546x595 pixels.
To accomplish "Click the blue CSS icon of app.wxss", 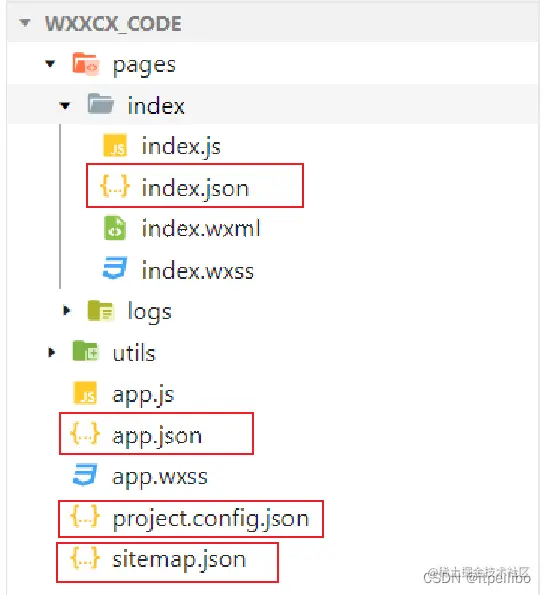I will [85, 475].
